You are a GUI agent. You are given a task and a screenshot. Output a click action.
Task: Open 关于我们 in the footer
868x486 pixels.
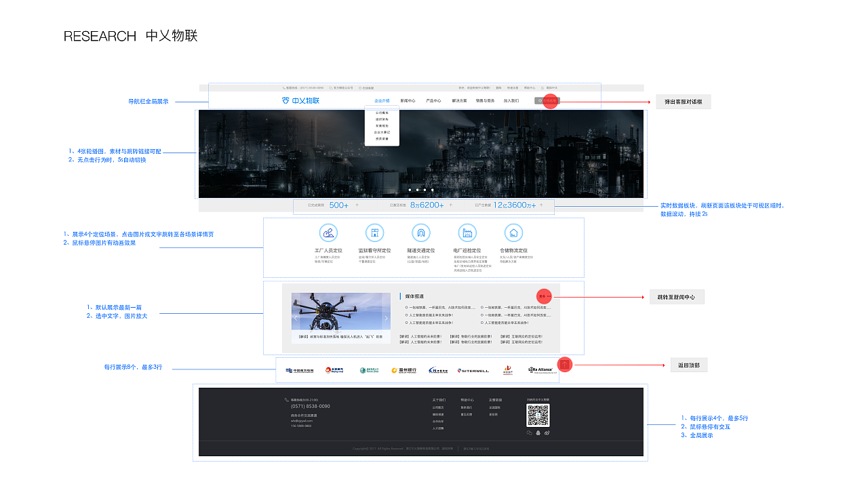[439, 400]
